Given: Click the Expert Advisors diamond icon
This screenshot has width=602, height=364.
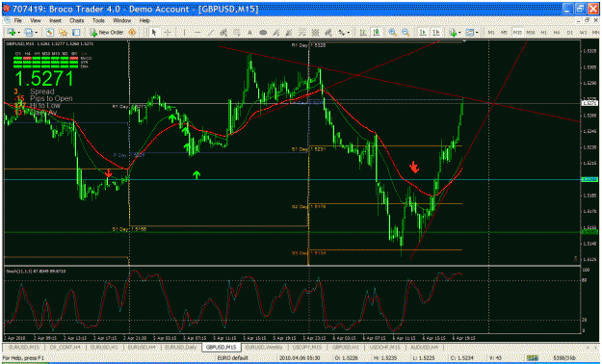Looking at the screenshot, I should pyautogui.click(x=132, y=33).
